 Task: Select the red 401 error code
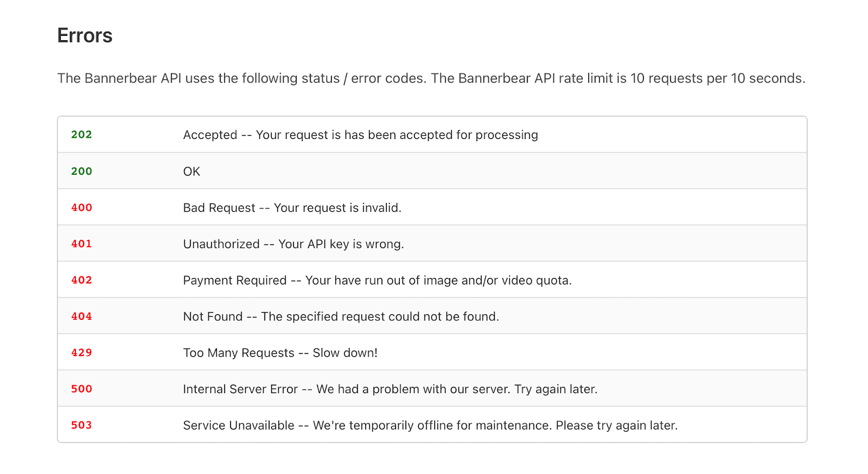click(x=81, y=244)
